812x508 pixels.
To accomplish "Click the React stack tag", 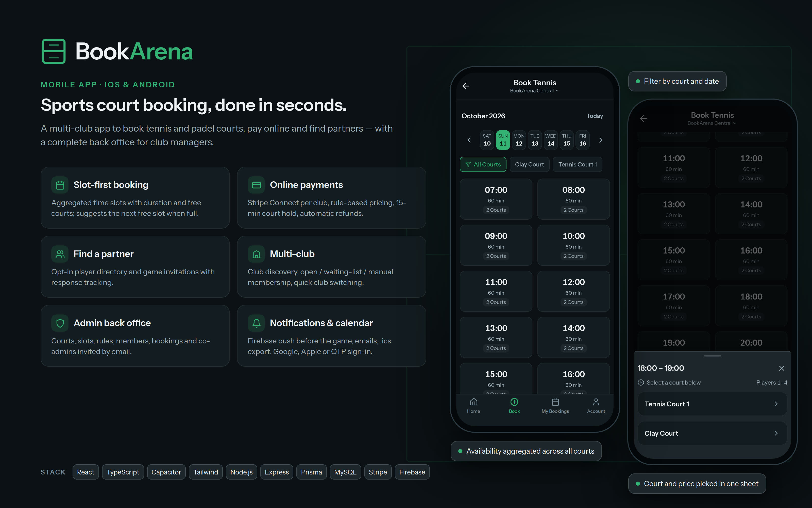I will click(x=86, y=472).
